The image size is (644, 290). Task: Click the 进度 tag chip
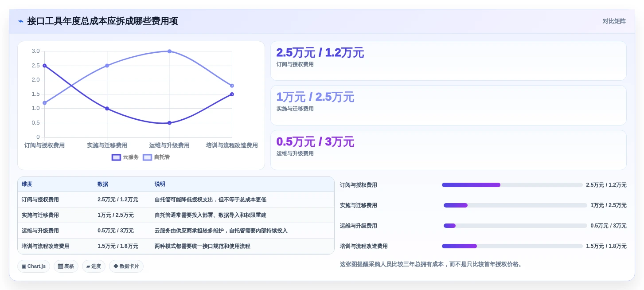coord(94,266)
